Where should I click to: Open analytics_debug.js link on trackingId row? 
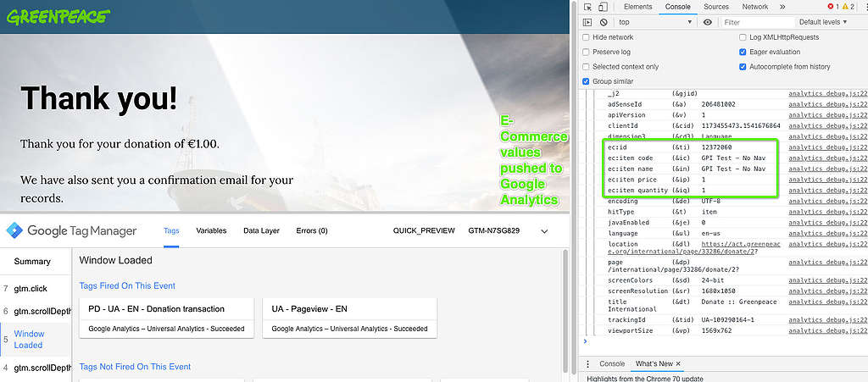pyautogui.click(x=828, y=319)
